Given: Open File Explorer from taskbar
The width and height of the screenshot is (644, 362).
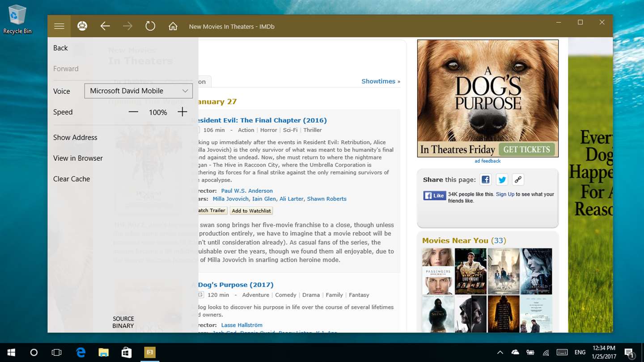Looking at the screenshot, I should pyautogui.click(x=103, y=353).
